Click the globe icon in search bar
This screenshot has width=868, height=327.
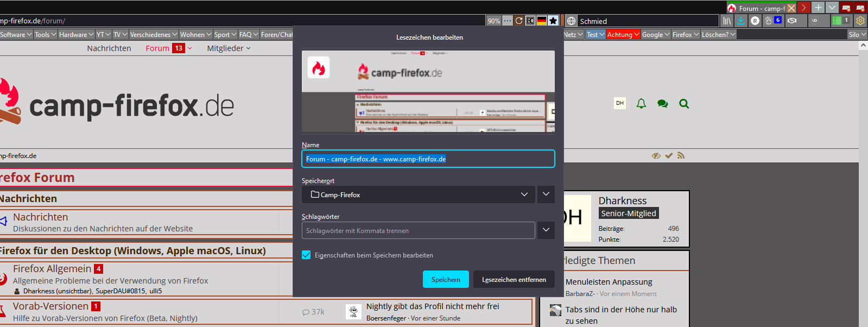pyautogui.click(x=571, y=21)
